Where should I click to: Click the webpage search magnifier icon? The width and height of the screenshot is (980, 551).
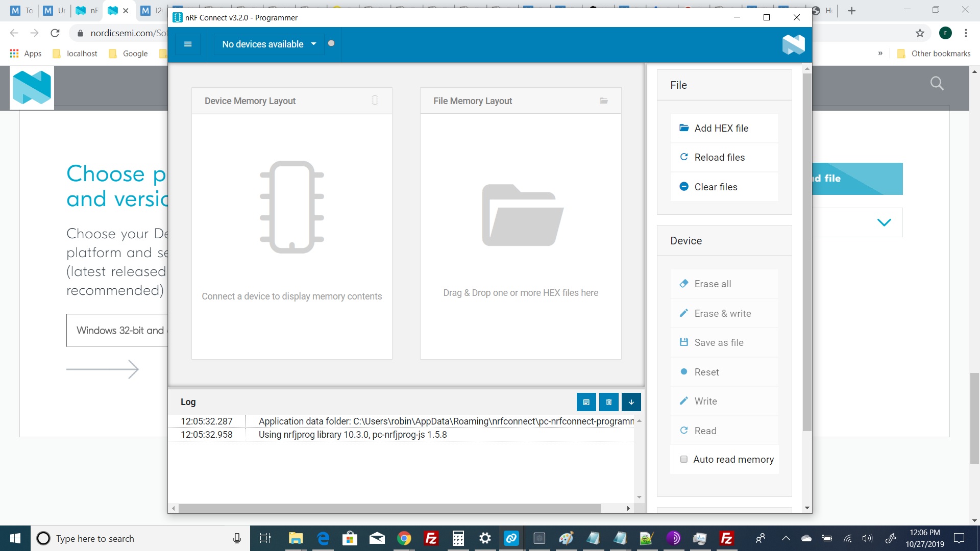pos(937,84)
